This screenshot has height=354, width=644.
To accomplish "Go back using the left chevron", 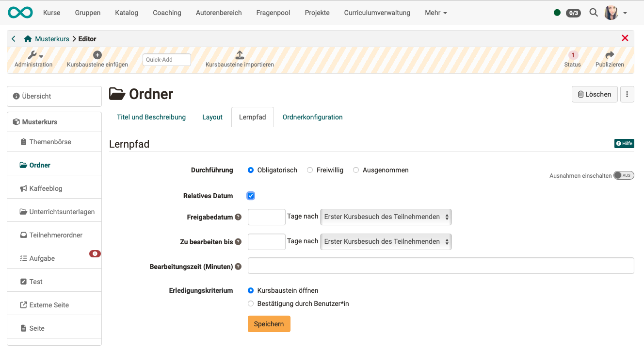I will coord(14,39).
